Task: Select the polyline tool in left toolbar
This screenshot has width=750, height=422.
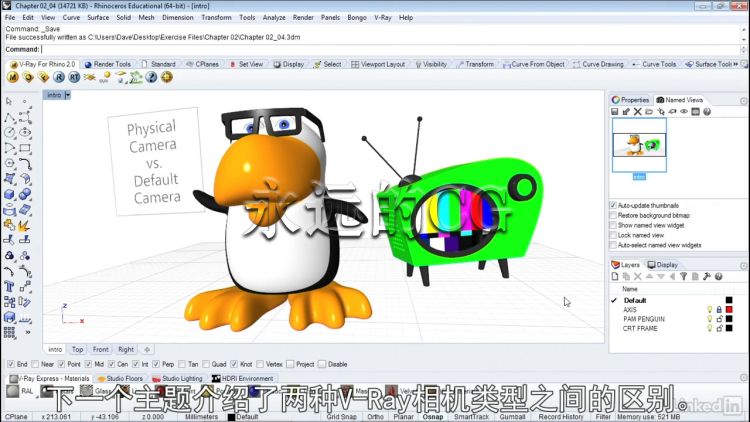Action: pos(9,117)
